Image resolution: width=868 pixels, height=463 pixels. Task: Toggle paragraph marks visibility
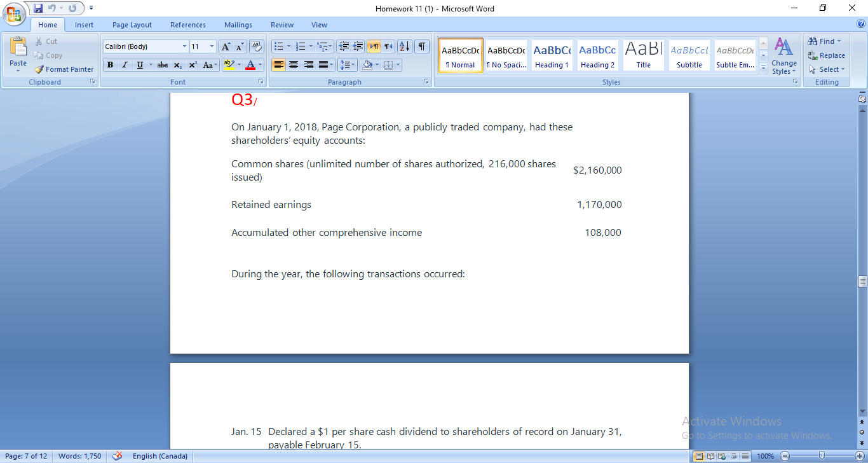pos(421,46)
